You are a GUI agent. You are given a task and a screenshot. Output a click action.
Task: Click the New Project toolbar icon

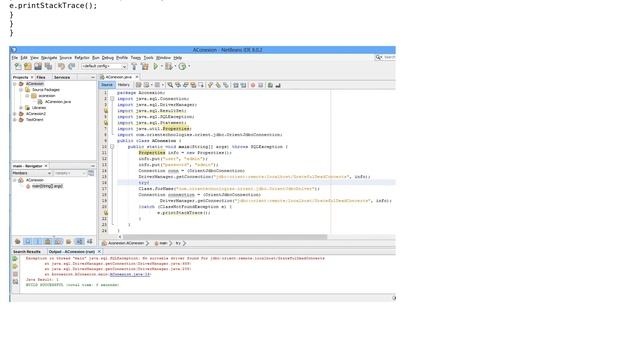(x=28, y=66)
